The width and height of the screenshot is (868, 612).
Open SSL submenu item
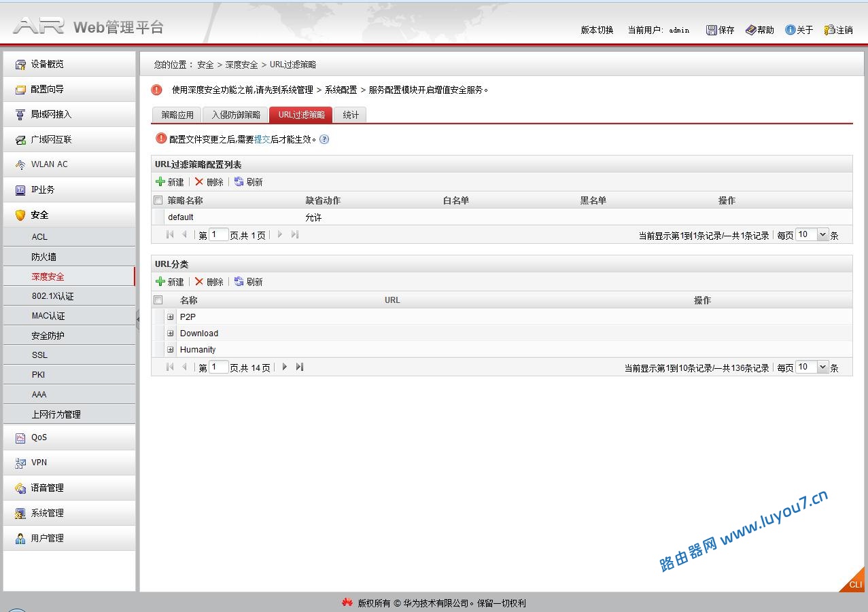point(69,355)
